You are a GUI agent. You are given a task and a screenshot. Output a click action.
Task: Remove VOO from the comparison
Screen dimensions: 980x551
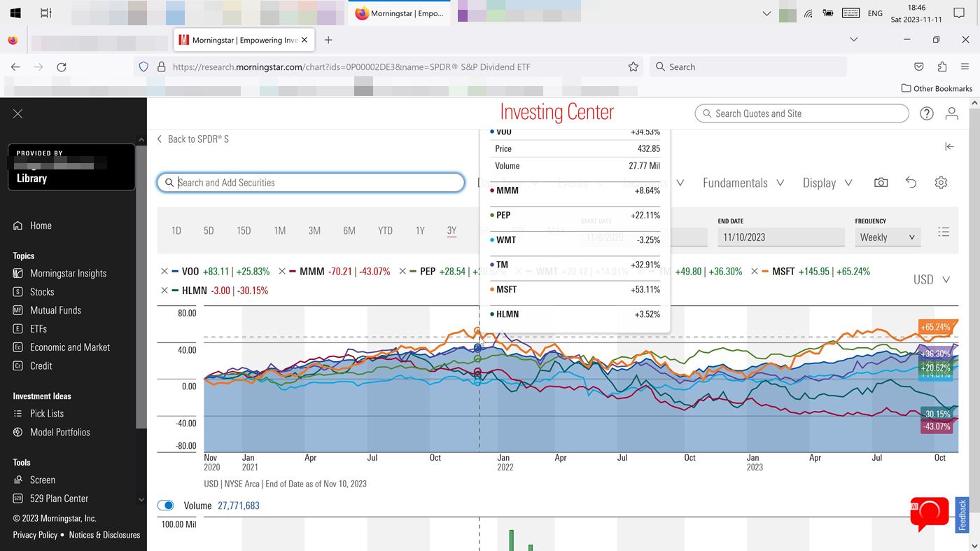coord(164,272)
